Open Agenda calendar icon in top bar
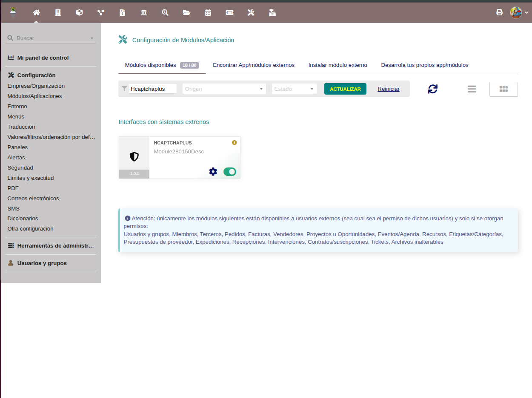The image size is (532, 398). coord(208,12)
